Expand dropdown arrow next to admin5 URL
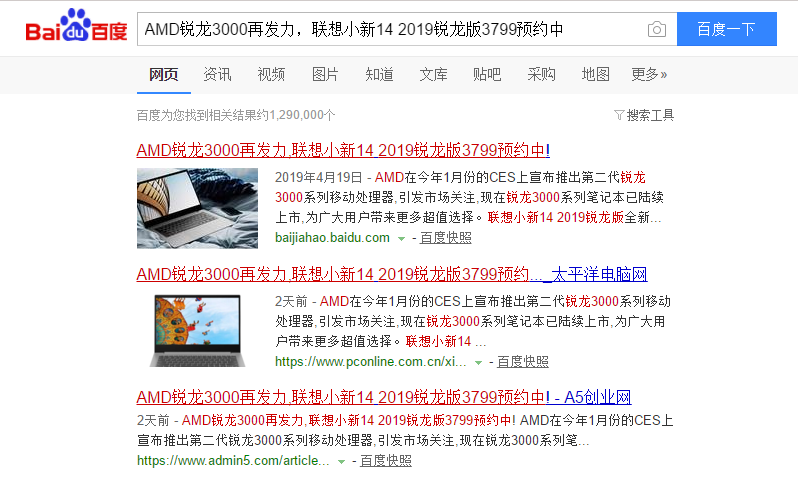 (x=341, y=462)
